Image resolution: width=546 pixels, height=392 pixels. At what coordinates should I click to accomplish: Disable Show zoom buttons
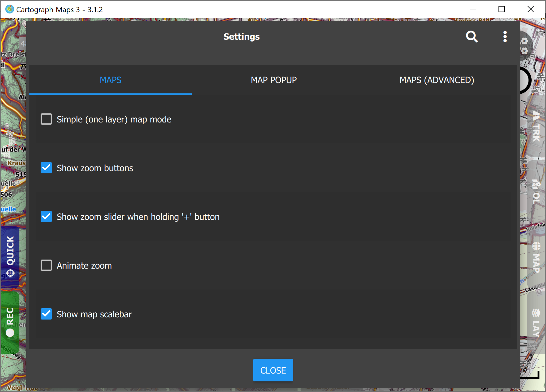click(x=46, y=168)
